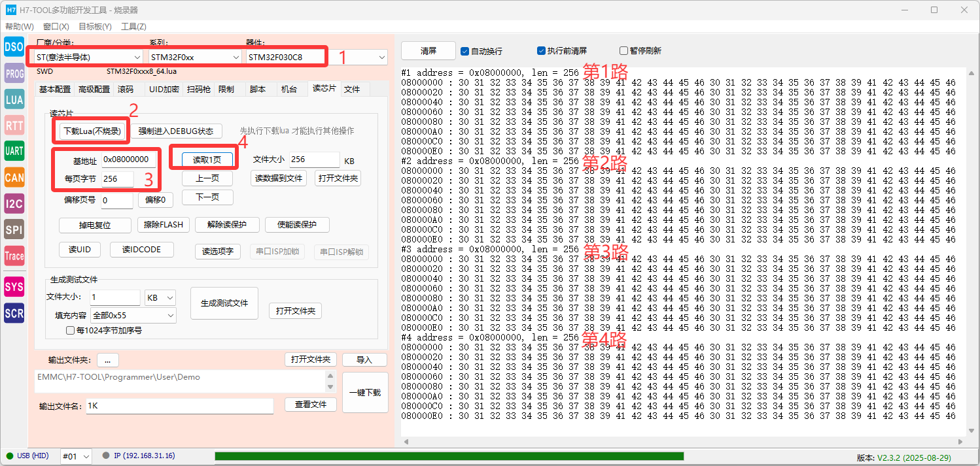Click the 清屏 button
This screenshot has width=980, height=466.
coord(429,51)
